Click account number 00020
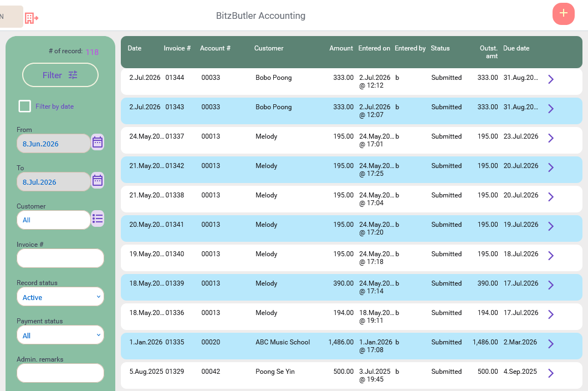Screen dimensions: 588x391 [211, 342]
